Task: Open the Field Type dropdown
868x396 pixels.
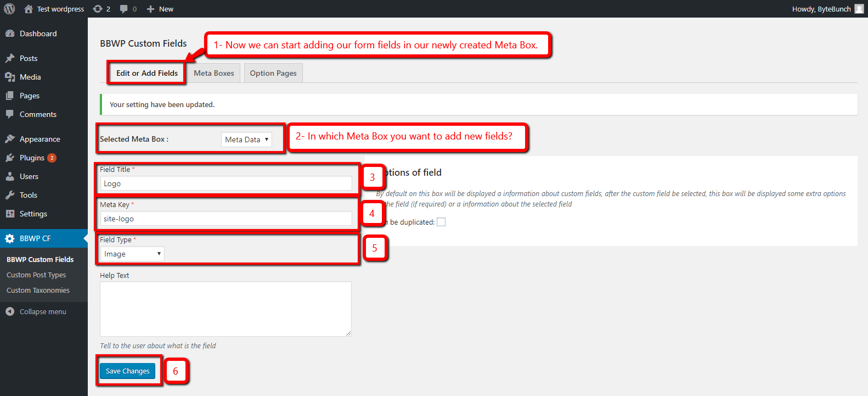Action: pos(132,254)
